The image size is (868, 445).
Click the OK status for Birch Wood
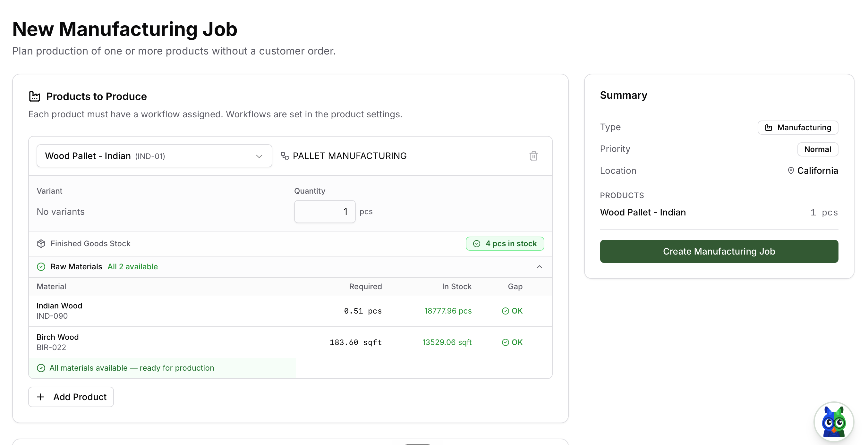[x=512, y=342]
